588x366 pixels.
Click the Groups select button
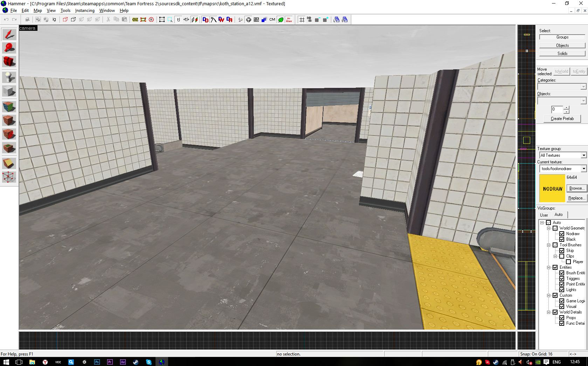click(562, 37)
